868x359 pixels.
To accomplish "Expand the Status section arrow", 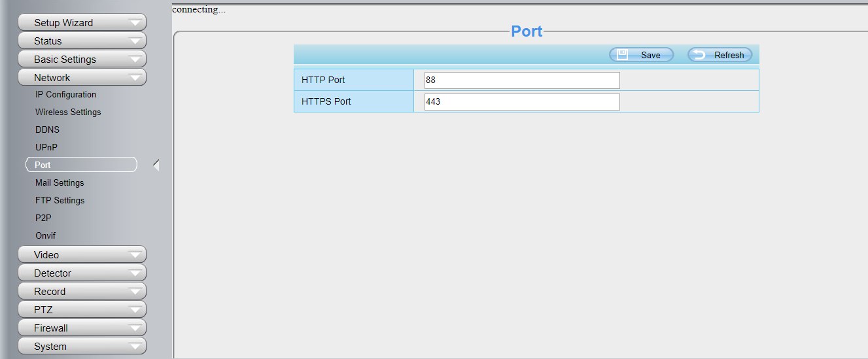I will pos(135,41).
